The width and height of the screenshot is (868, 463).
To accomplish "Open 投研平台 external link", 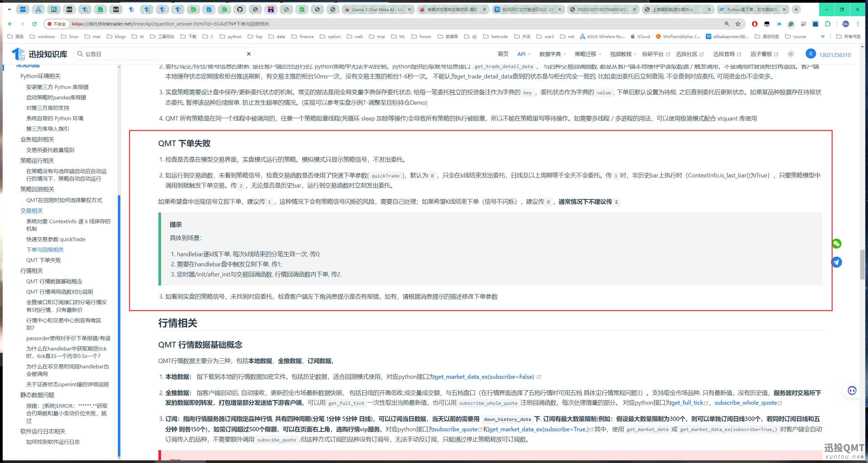I will (656, 54).
